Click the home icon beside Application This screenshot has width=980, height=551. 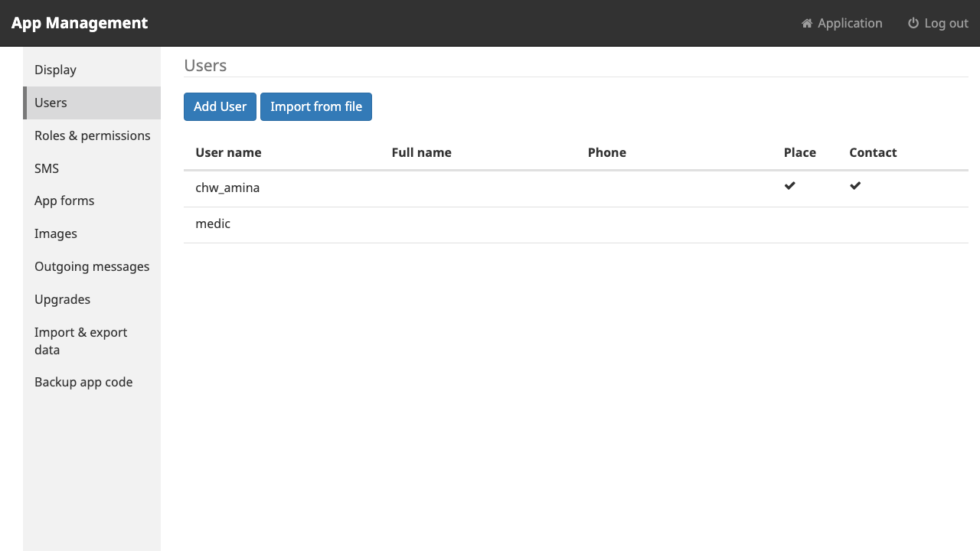[807, 24]
